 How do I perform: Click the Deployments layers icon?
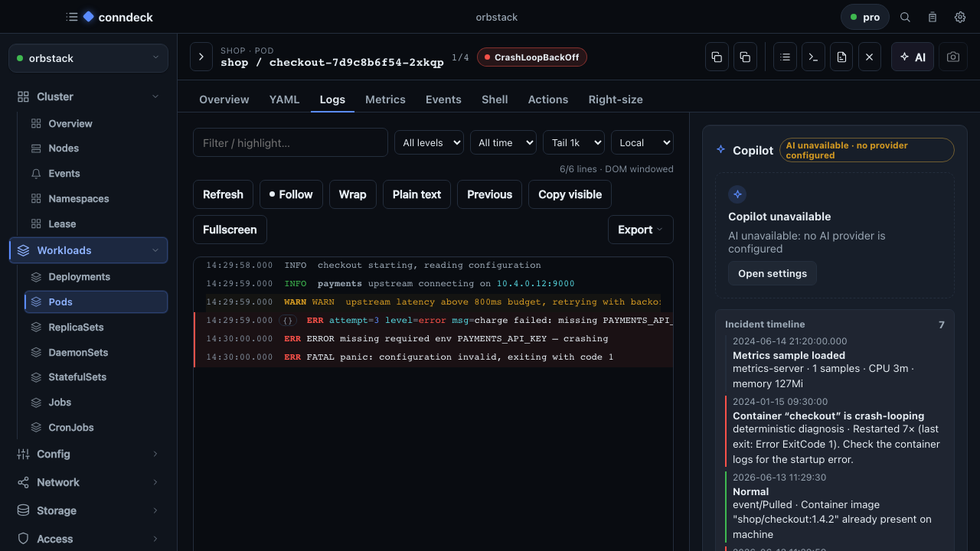[36, 277]
